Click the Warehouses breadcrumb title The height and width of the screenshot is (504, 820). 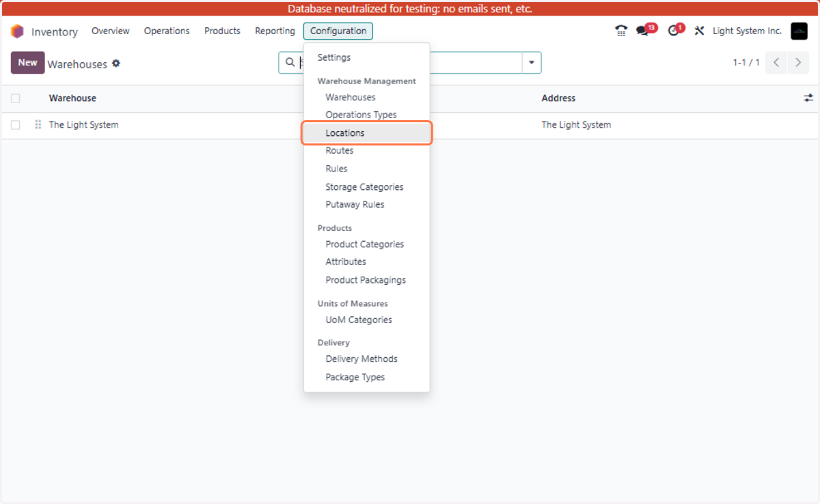click(x=77, y=64)
